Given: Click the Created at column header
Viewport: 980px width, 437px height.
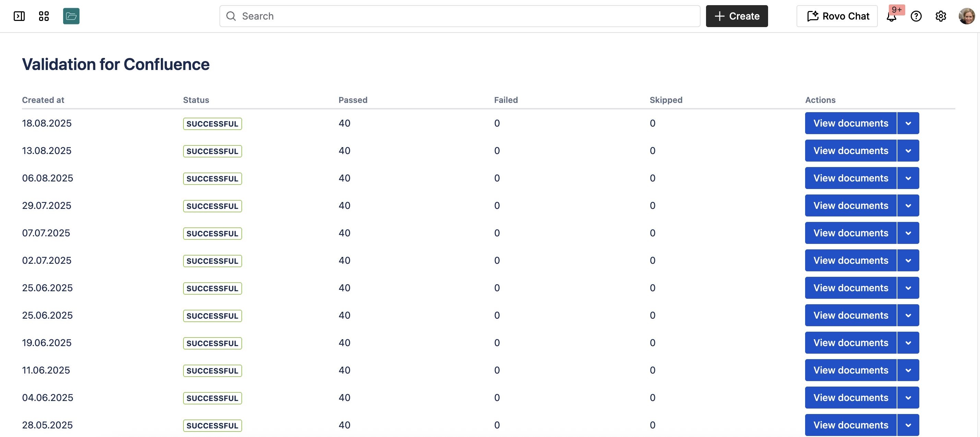Looking at the screenshot, I should point(43,100).
